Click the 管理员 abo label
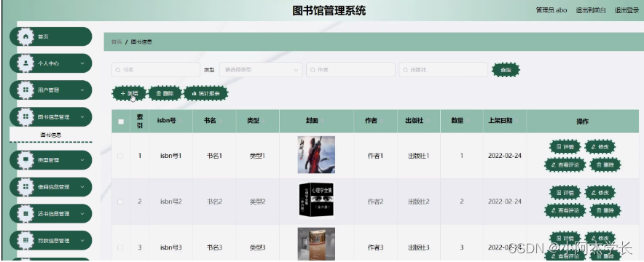Image resolution: width=644 pixels, height=262 pixels. click(x=551, y=10)
